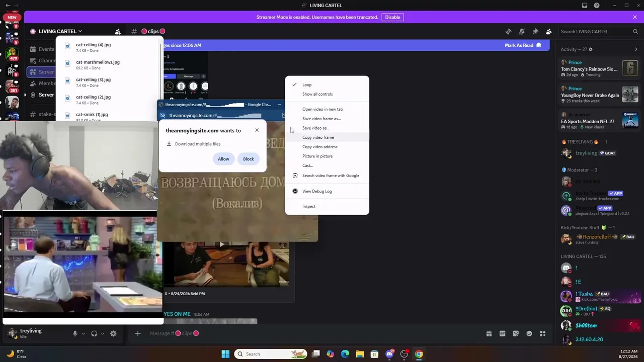
Task: Open GIF picker icon
Action: click(502, 333)
